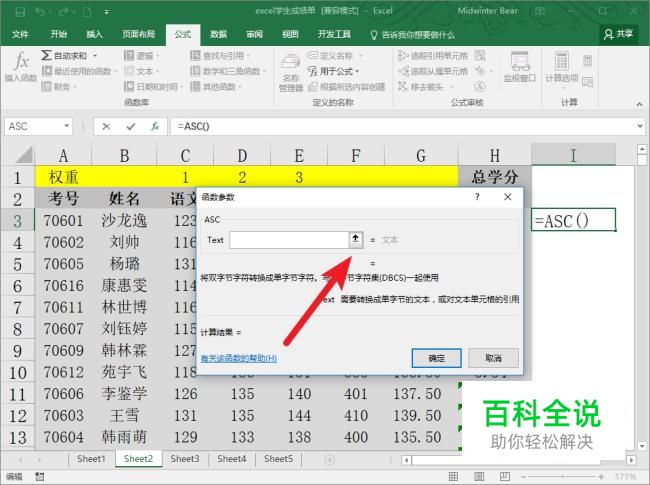The width and height of the screenshot is (650, 485).
Task: Click the Insert Function fx icon in ribbon
Action: tap(21, 67)
